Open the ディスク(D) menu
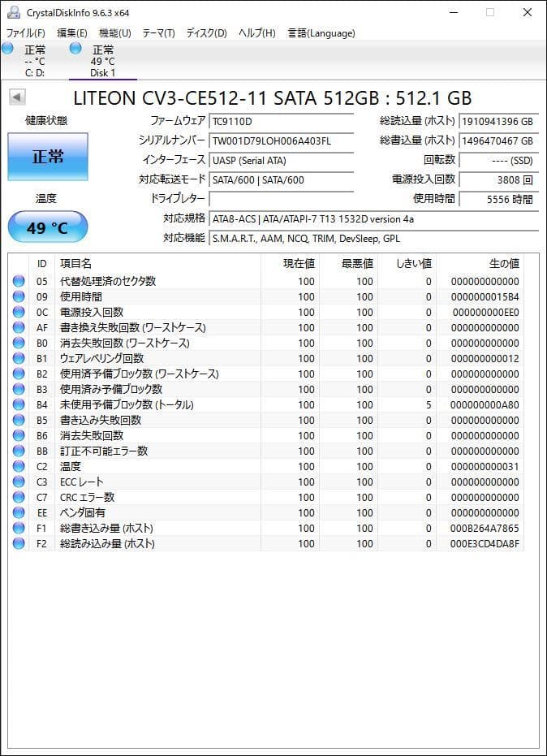Screen dimensions: 547x756 point(206,33)
